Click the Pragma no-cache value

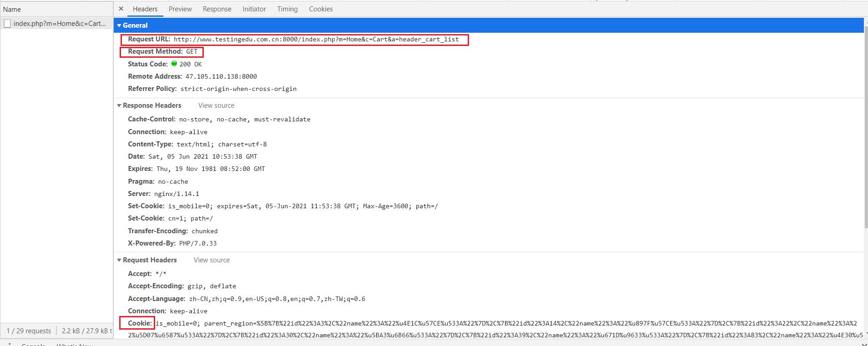[x=173, y=182]
